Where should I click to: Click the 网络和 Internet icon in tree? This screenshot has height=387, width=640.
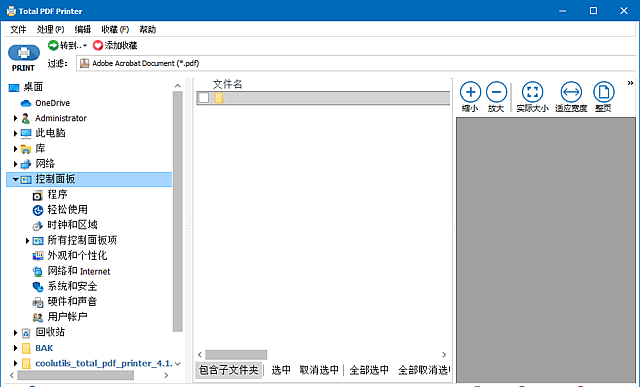[38, 271]
